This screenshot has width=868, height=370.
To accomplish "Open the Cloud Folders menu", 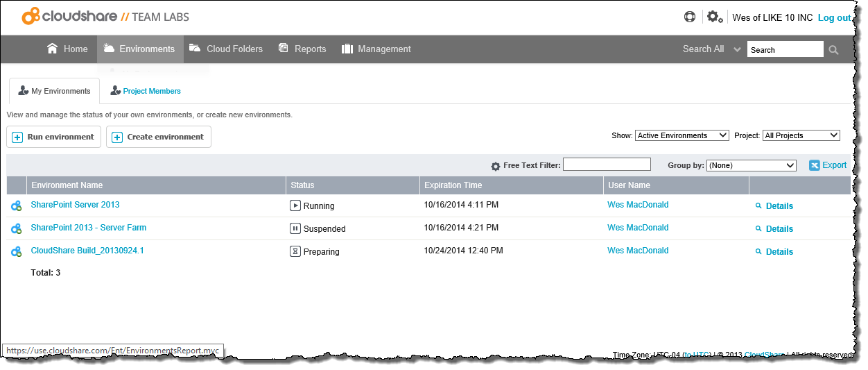I will point(226,49).
